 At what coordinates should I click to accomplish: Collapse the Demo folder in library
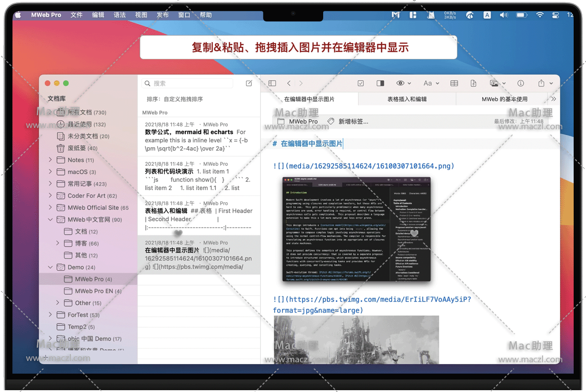tap(50, 267)
